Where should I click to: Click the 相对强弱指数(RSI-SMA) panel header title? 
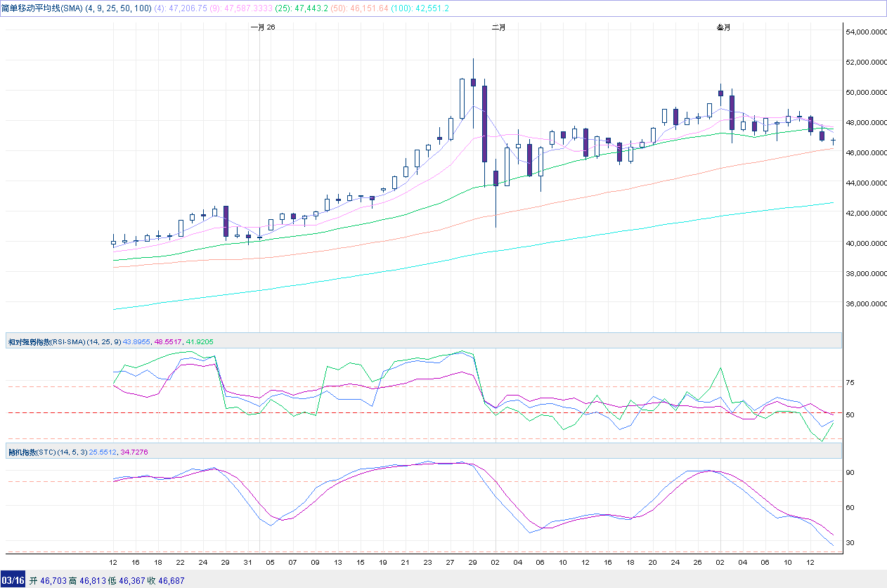pos(46,341)
